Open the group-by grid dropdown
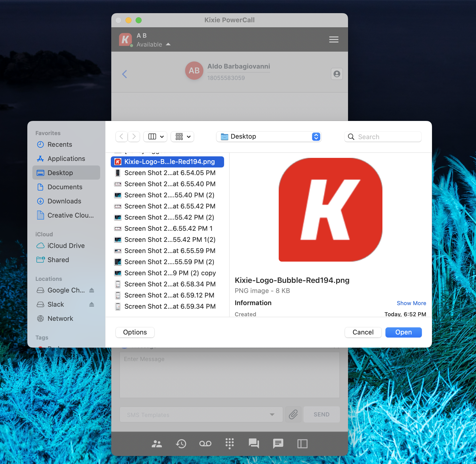The width and height of the screenshot is (476, 464). (182, 137)
